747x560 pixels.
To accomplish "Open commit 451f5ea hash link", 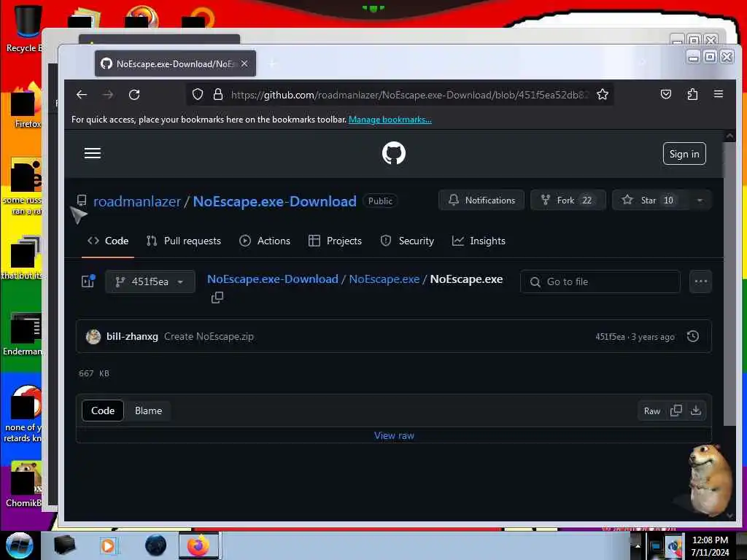I will pyautogui.click(x=610, y=337).
